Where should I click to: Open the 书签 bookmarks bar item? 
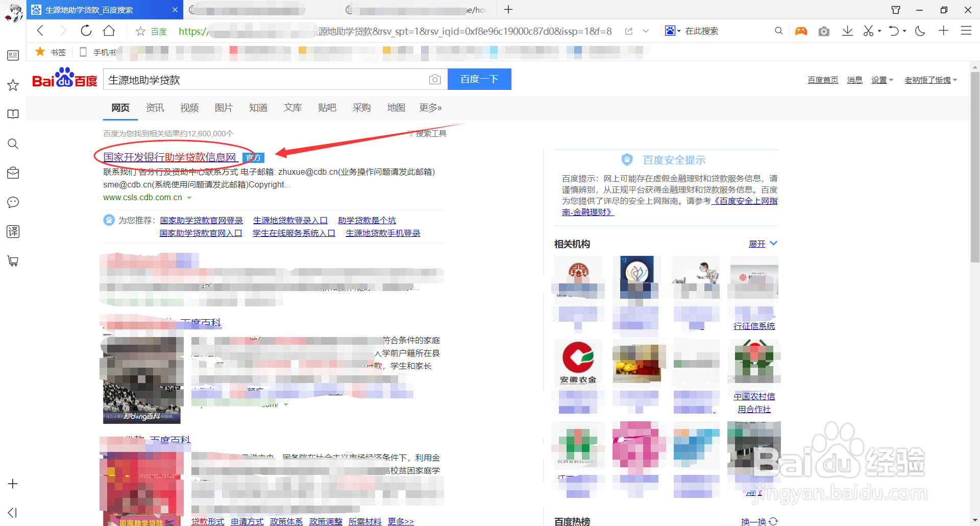click(51, 52)
